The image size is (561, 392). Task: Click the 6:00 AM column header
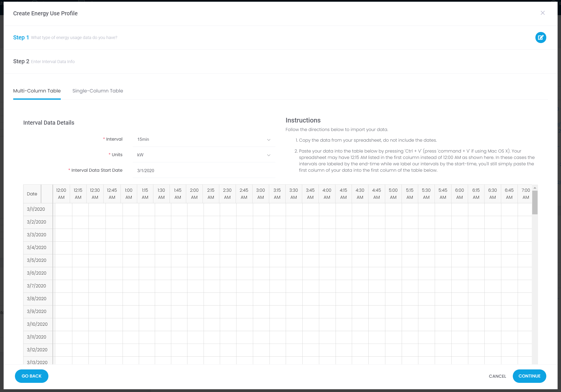[x=459, y=194]
